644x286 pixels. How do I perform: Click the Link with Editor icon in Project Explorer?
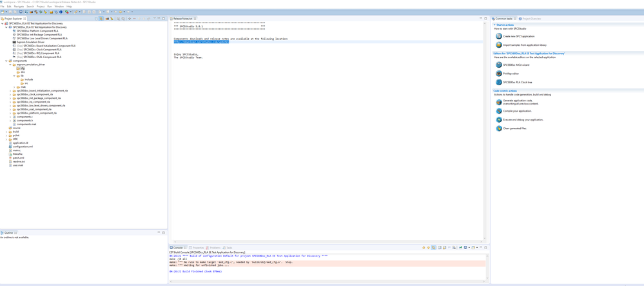coord(101,19)
